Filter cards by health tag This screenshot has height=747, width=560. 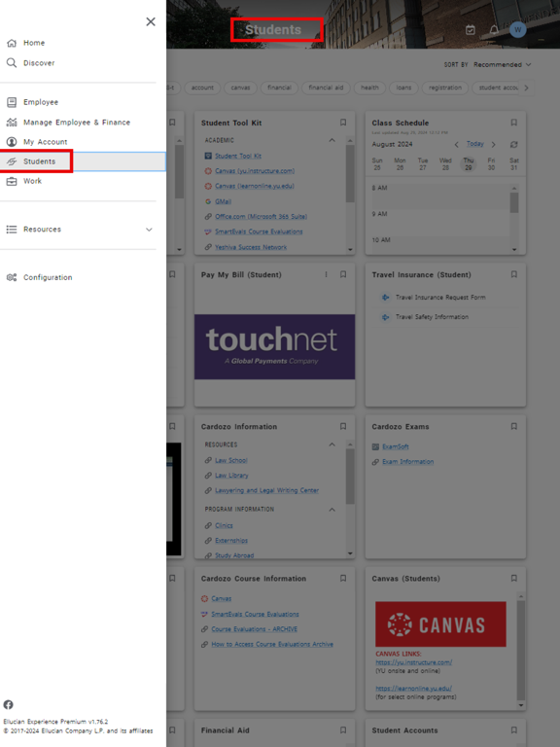[369, 88]
